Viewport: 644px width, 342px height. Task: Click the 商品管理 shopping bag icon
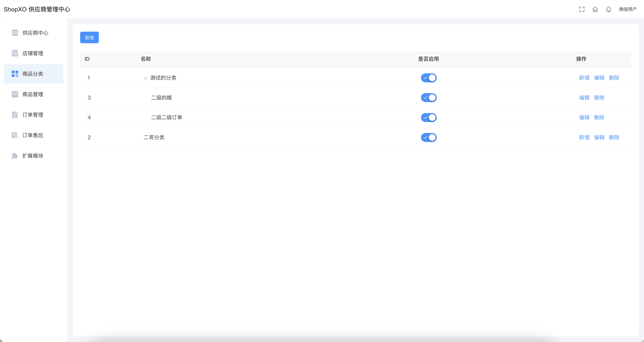[15, 94]
